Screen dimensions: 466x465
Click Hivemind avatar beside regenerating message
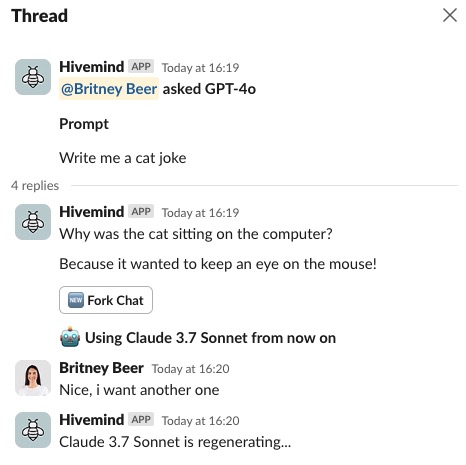click(33, 430)
